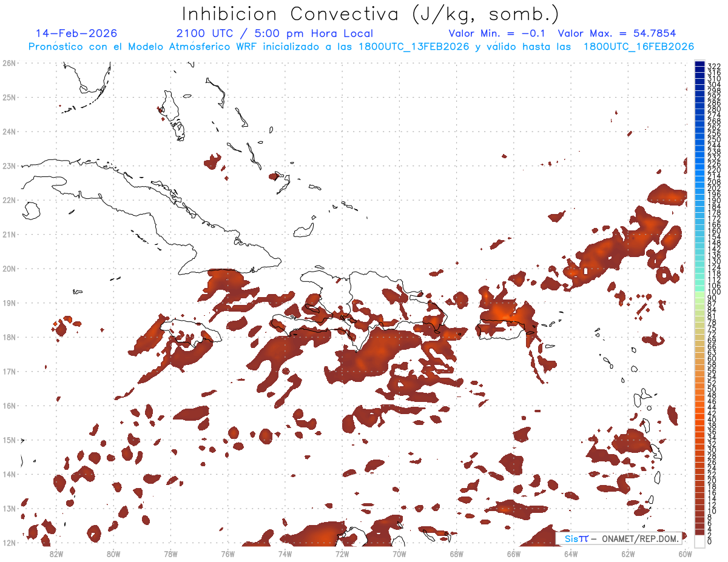
Task: Click the color scale value 160
Action: [714, 231]
